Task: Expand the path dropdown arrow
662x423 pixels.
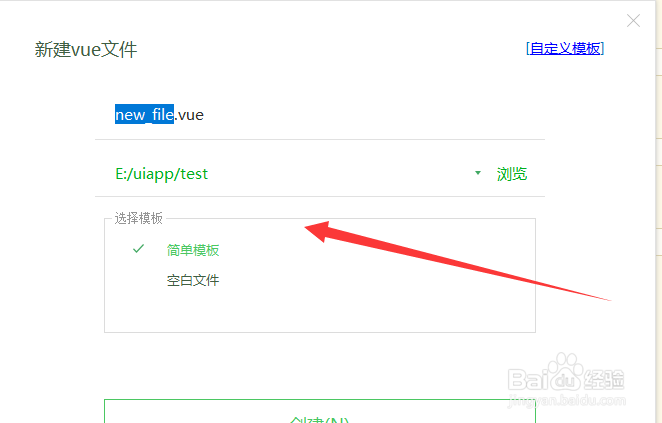Action: pyautogui.click(x=478, y=173)
